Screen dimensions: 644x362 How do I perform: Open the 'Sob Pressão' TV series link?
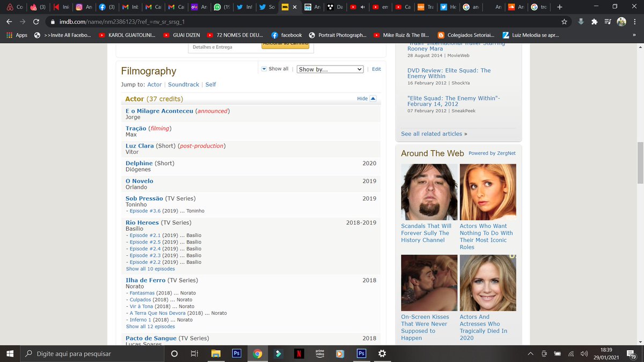(x=144, y=198)
